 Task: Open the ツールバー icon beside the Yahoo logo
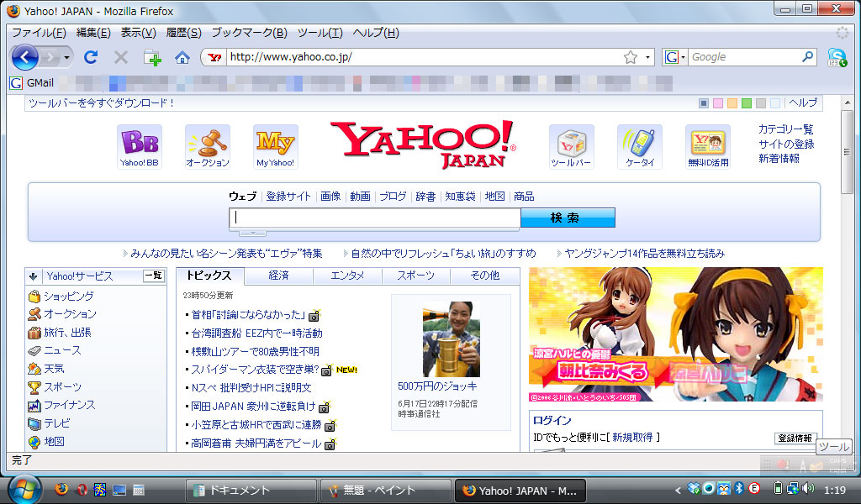pyautogui.click(x=572, y=146)
